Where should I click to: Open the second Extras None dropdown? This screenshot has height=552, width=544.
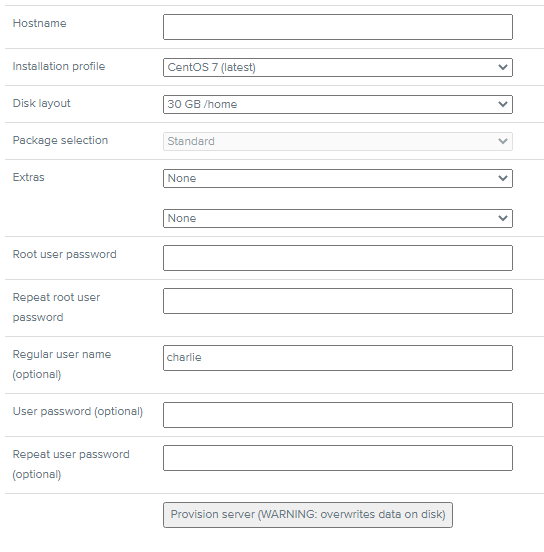(338, 218)
